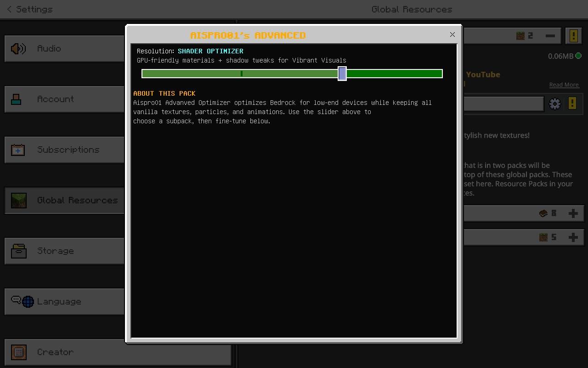Viewport: 588px width, 368px height.
Task: Open the Storage settings tab
Action: [65, 251]
